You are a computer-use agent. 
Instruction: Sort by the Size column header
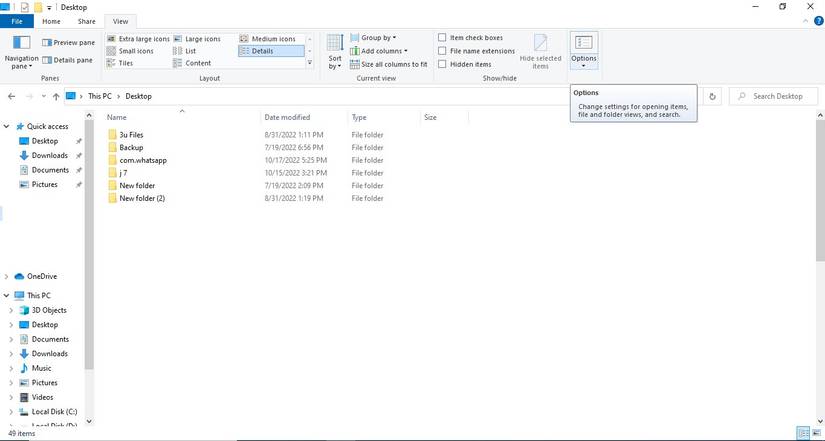point(444,117)
